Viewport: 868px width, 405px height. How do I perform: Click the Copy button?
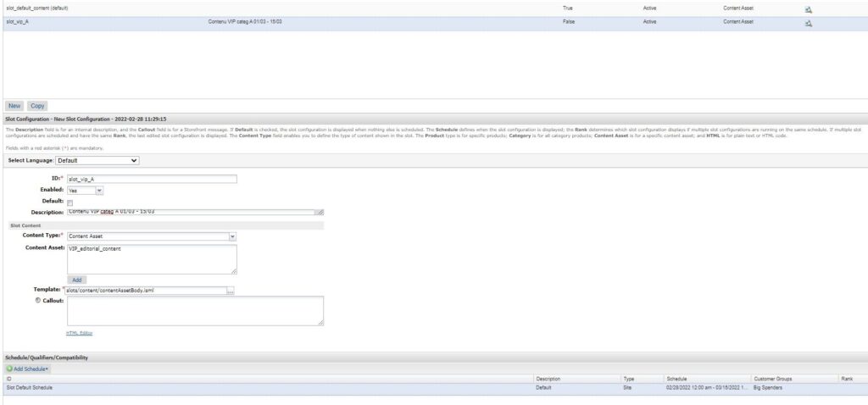pyautogui.click(x=37, y=106)
